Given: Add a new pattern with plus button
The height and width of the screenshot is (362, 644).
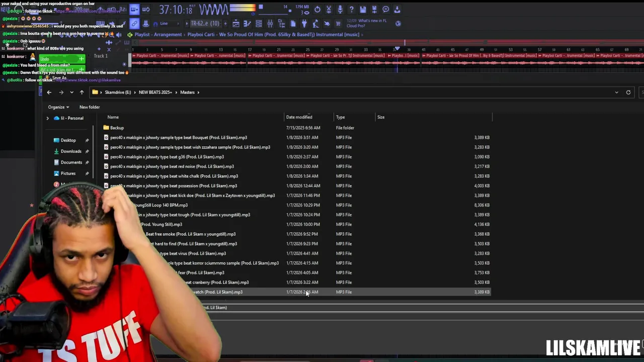Looking at the screenshot, I should (x=225, y=24).
